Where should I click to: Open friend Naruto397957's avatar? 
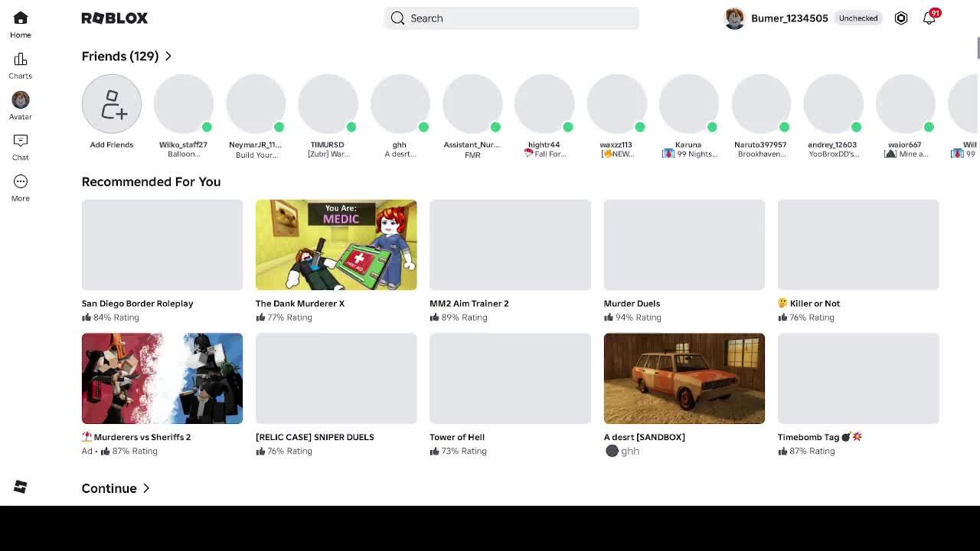(x=761, y=104)
